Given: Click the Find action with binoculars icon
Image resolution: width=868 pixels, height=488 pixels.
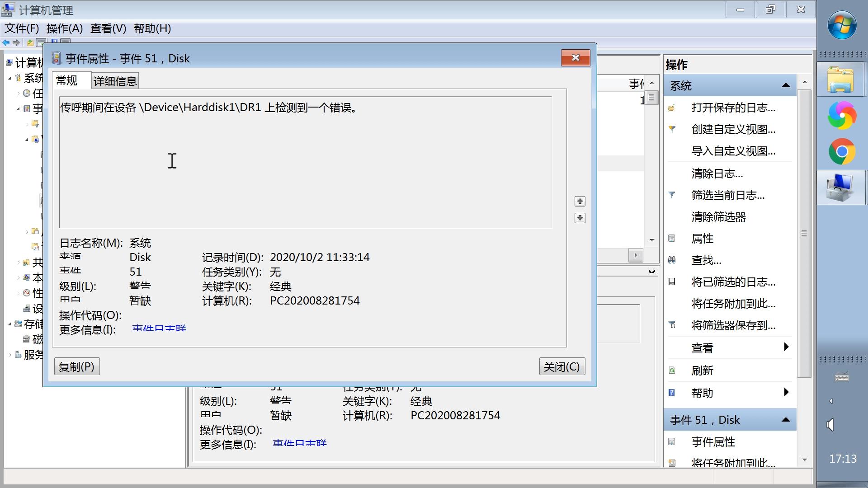Looking at the screenshot, I should [x=706, y=260].
